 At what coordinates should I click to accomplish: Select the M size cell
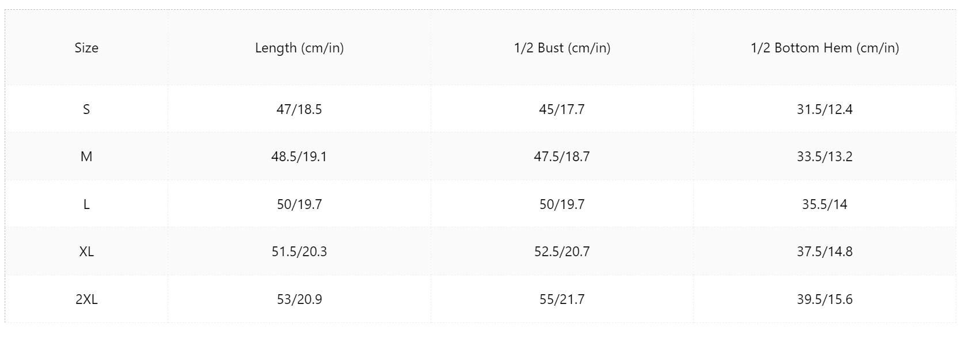click(x=86, y=157)
